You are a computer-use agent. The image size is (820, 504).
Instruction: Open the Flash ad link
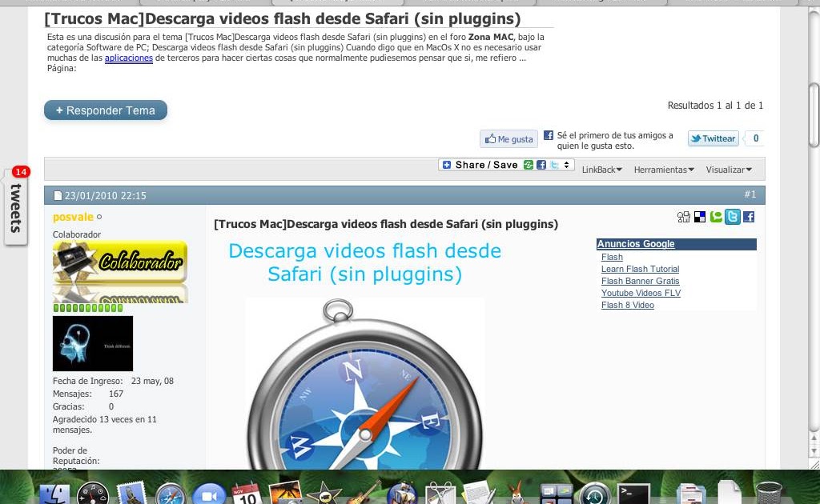coord(612,257)
